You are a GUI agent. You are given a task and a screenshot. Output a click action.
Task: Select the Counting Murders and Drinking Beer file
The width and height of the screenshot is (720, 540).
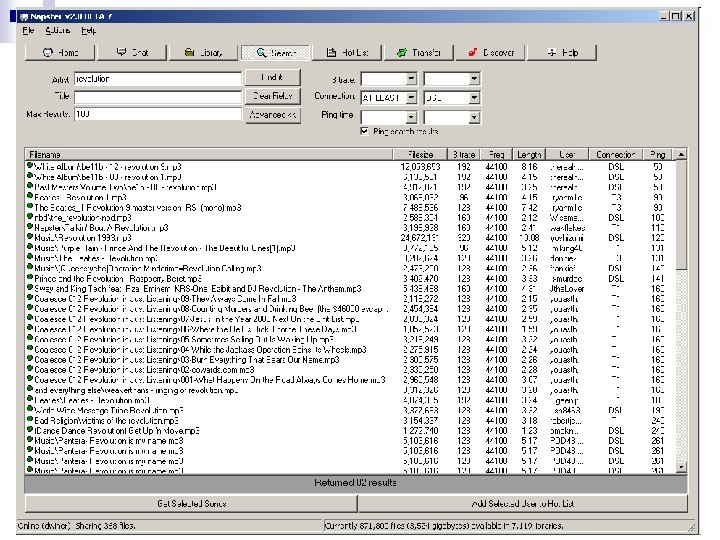click(x=211, y=309)
